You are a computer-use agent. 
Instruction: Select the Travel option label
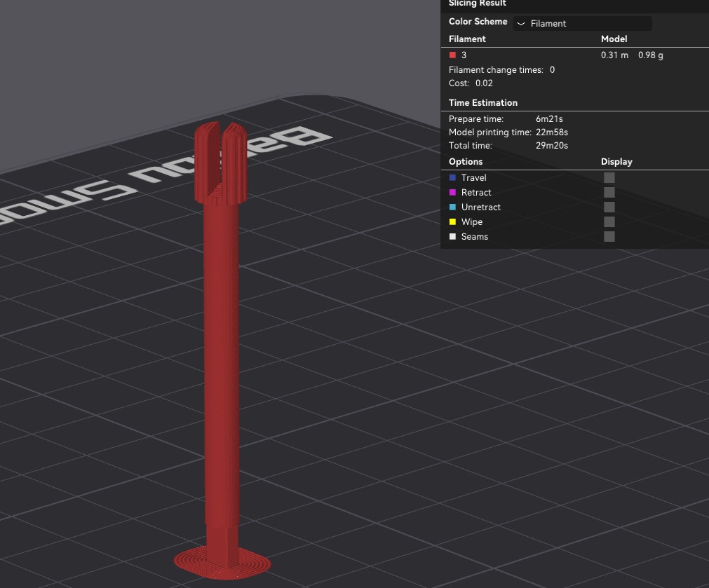(473, 178)
